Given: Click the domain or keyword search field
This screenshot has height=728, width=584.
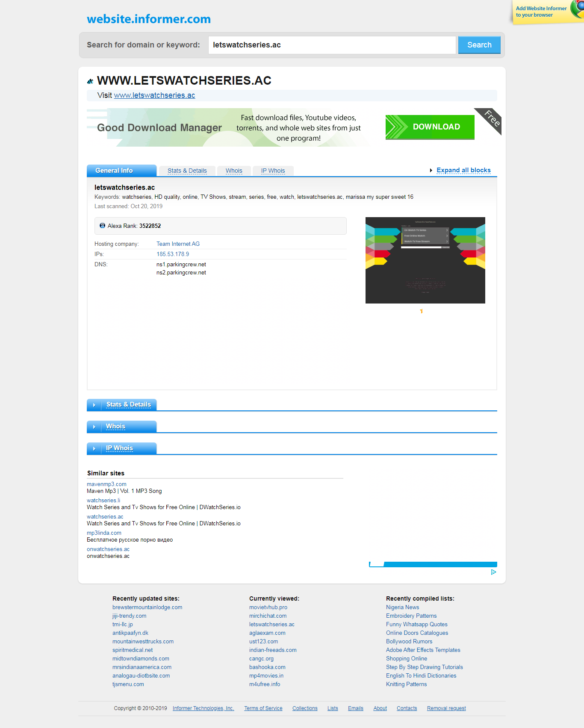Looking at the screenshot, I should pyautogui.click(x=332, y=45).
